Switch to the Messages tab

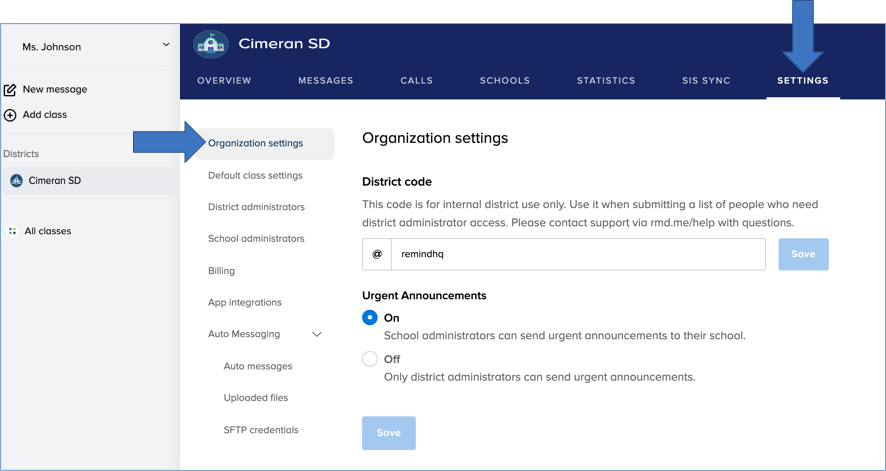[325, 80]
